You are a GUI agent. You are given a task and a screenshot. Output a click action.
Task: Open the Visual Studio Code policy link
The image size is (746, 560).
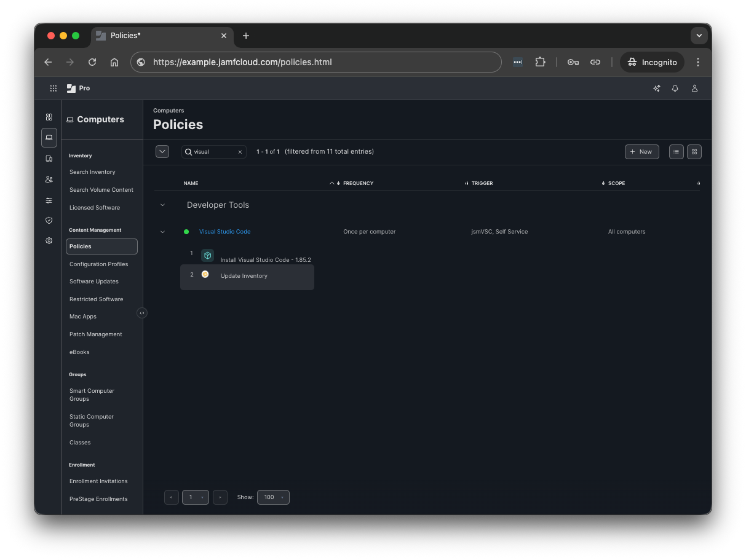(x=224, y=232)
